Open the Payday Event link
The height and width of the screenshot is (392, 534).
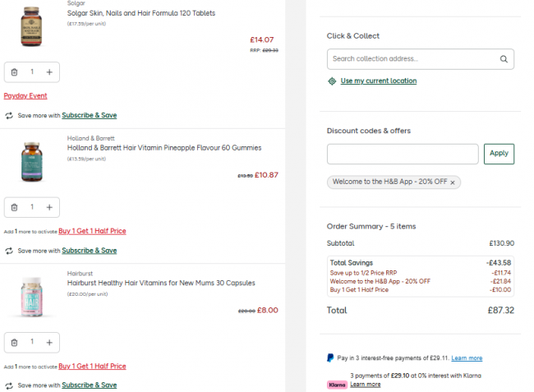(25, 96)
